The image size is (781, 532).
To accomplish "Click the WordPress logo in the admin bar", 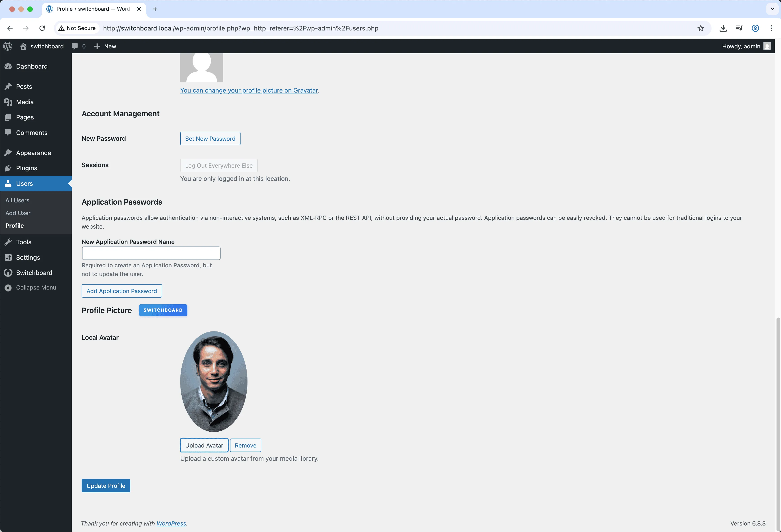I will pos(7,46).
